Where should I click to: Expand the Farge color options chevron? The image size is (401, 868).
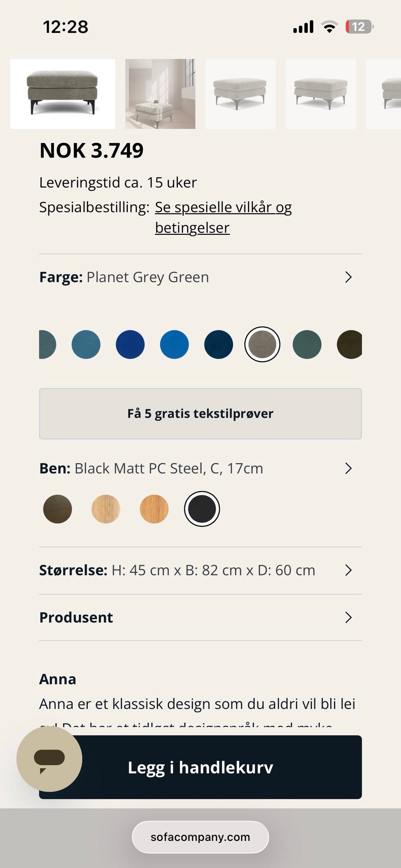pos(348,277)
